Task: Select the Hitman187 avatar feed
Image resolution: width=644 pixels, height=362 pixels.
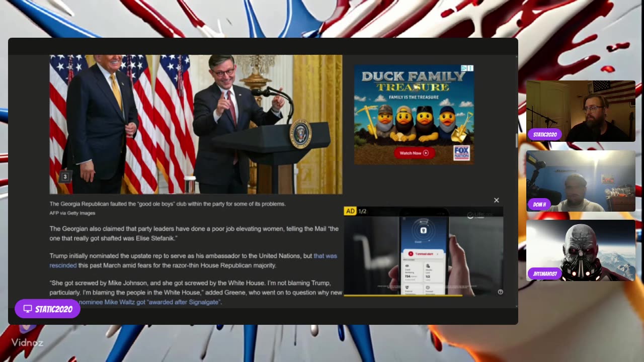Action: click(581, 250)
